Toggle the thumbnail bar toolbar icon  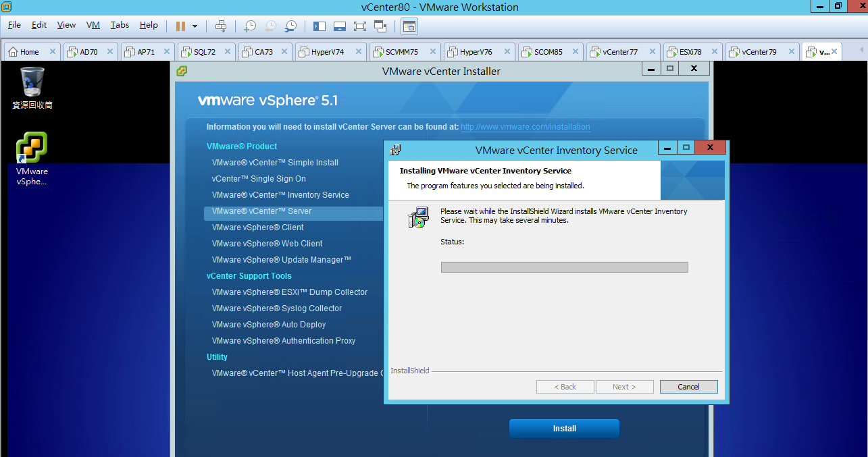pyautogui.click(x=340, y=26)
